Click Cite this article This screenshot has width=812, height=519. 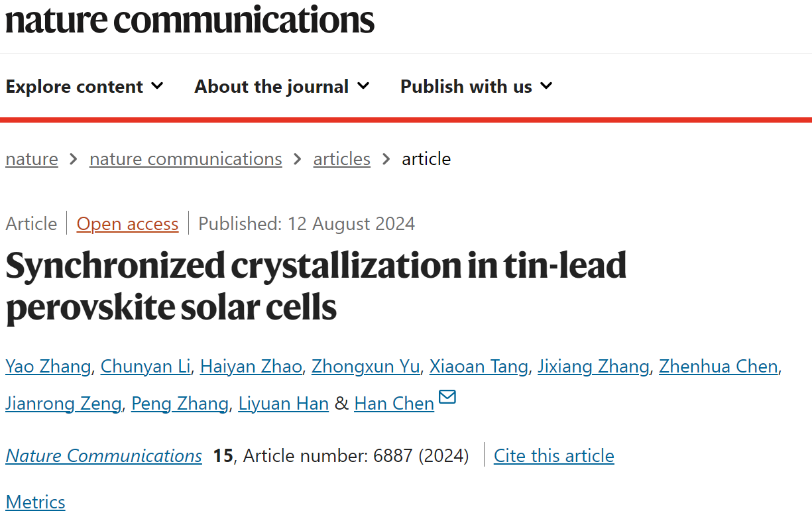554,456
